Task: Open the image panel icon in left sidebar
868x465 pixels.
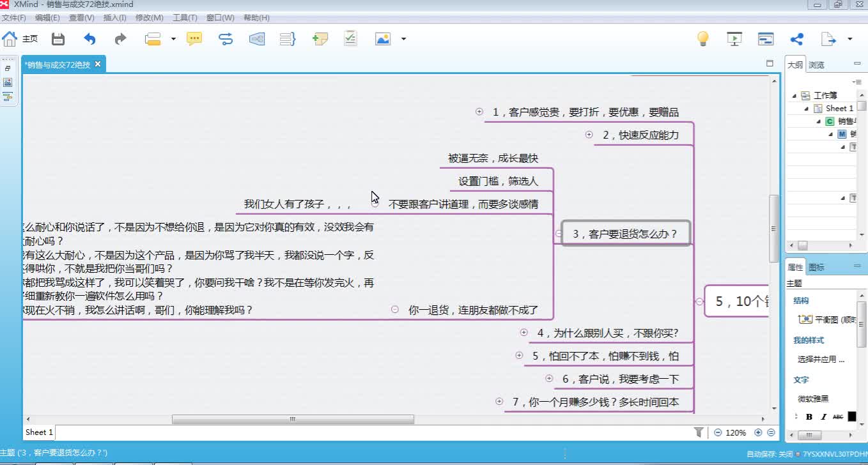Action: pyautogui.click(x=8, y=82)
